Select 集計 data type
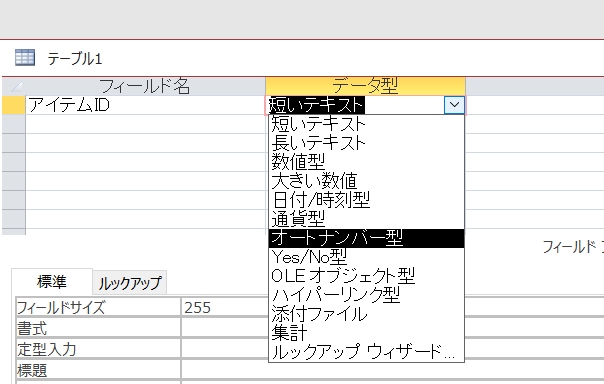Image resolution: width=604 pixels, height=384 pixels. tap(366, 333)
